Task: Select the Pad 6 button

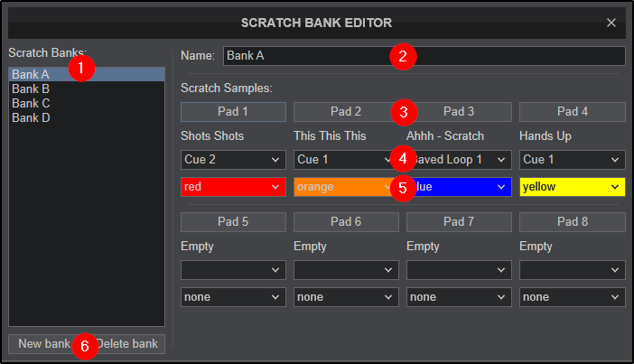Action: [346, 222]
